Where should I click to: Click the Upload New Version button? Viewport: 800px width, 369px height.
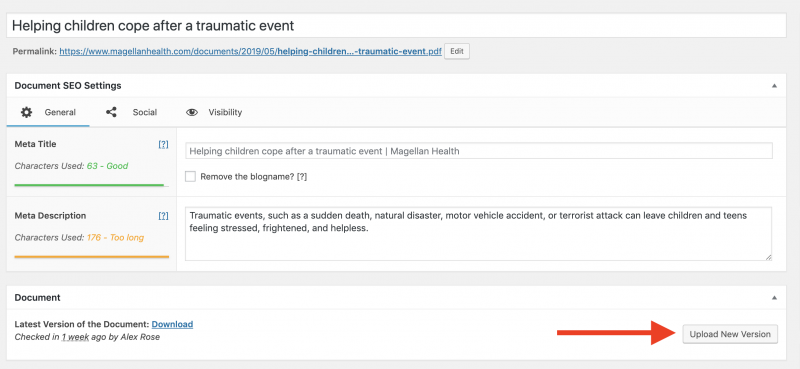pyautogui.click(x=730, y=334)
